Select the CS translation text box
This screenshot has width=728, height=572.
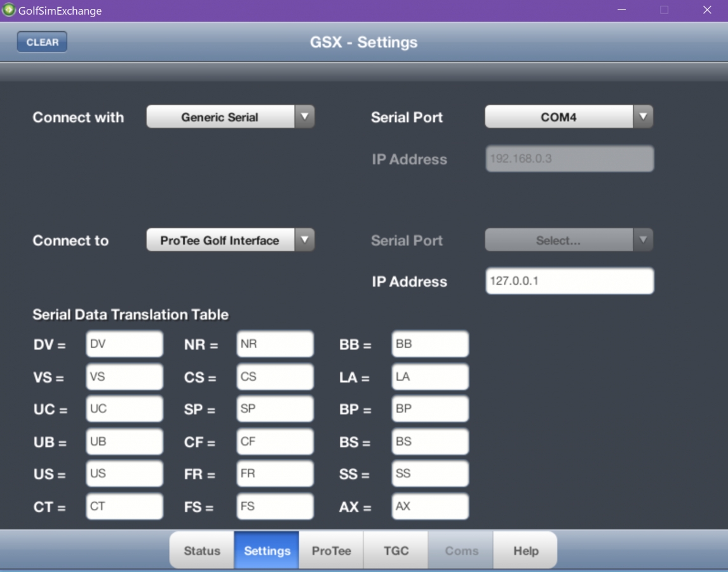click(275, 377)
